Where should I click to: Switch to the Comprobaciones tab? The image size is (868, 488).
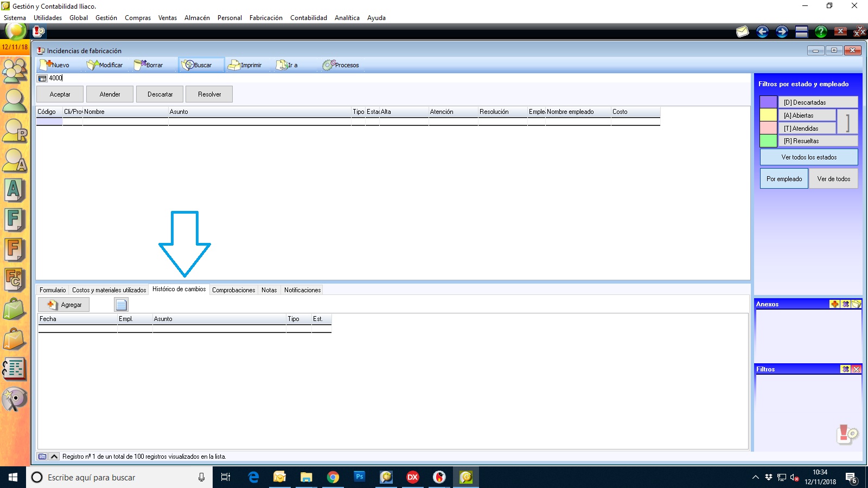233,290
